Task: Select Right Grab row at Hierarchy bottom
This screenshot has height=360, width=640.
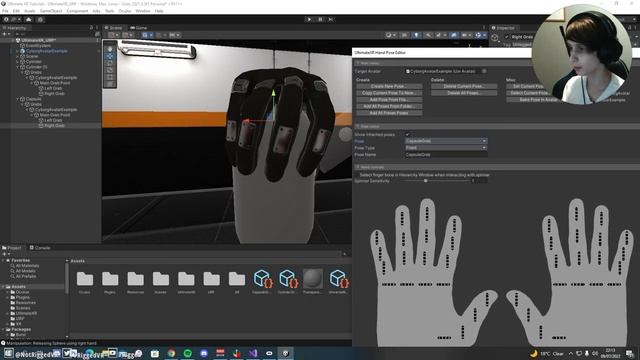Action: click(x=51, y=126)
